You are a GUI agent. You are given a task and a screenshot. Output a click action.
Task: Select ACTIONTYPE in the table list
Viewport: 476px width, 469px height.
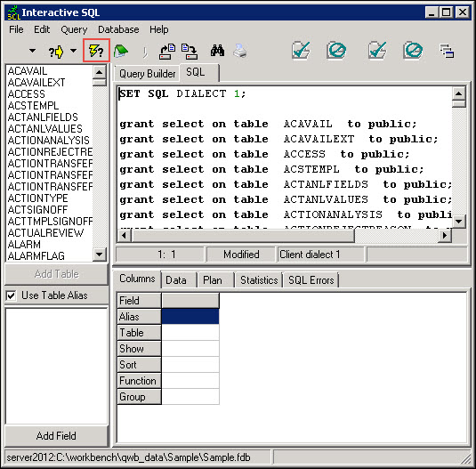coord(38,198)
